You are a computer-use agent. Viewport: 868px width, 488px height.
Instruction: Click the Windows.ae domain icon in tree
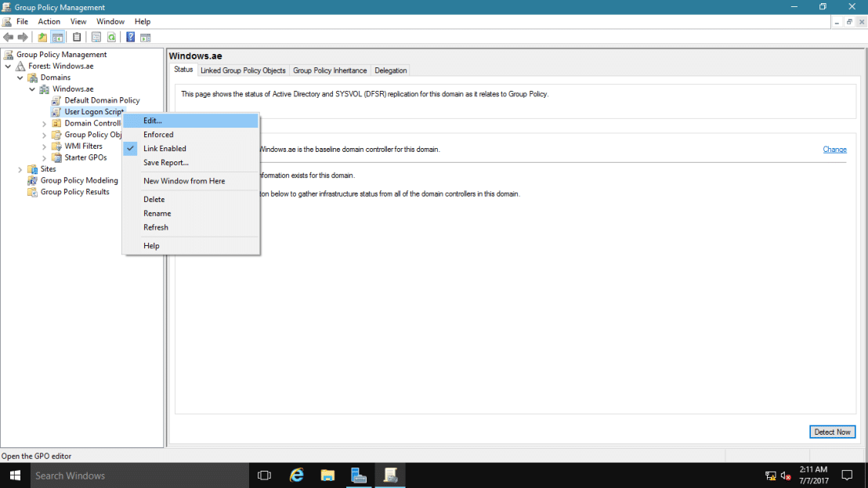45,89
